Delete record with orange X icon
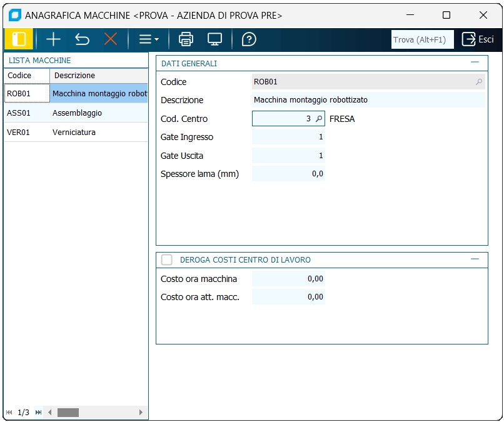The width and height of the screenshot is (504, 422). tap(111, 39)
